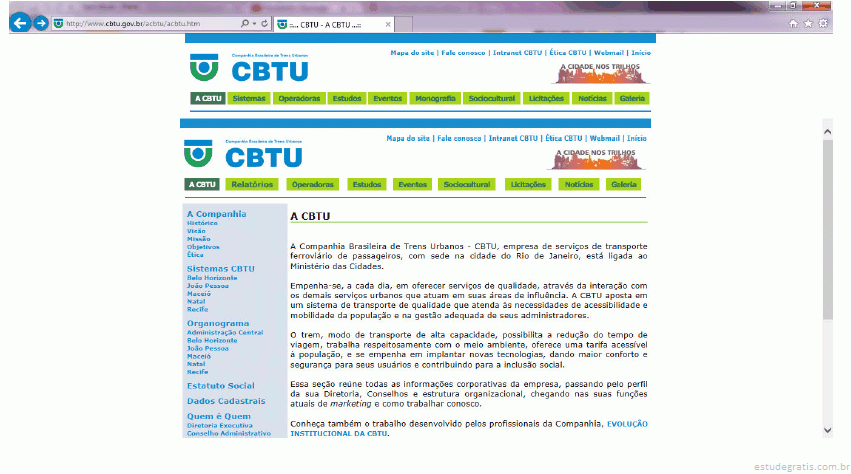Viewport: 851px width, 474px height.
Task: Open Eventos in the Relatórios menu row
Action: tap(412, 185)
